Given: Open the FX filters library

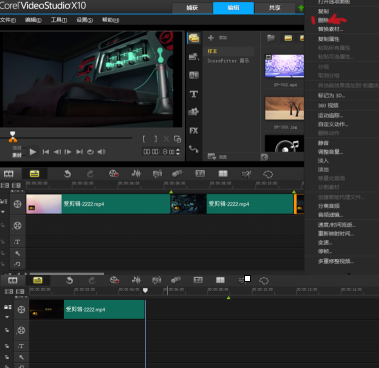Looking at the screenshot, I should 194,131.
